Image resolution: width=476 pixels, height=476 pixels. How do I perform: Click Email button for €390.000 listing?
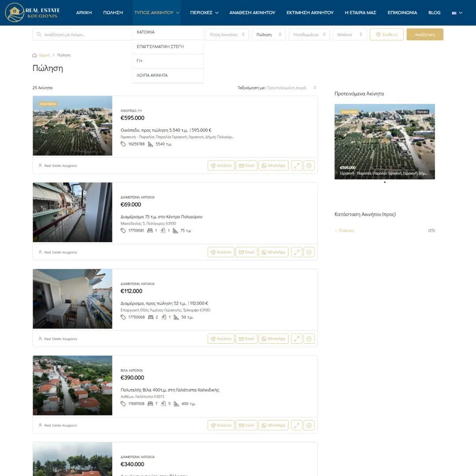[246, 425]
